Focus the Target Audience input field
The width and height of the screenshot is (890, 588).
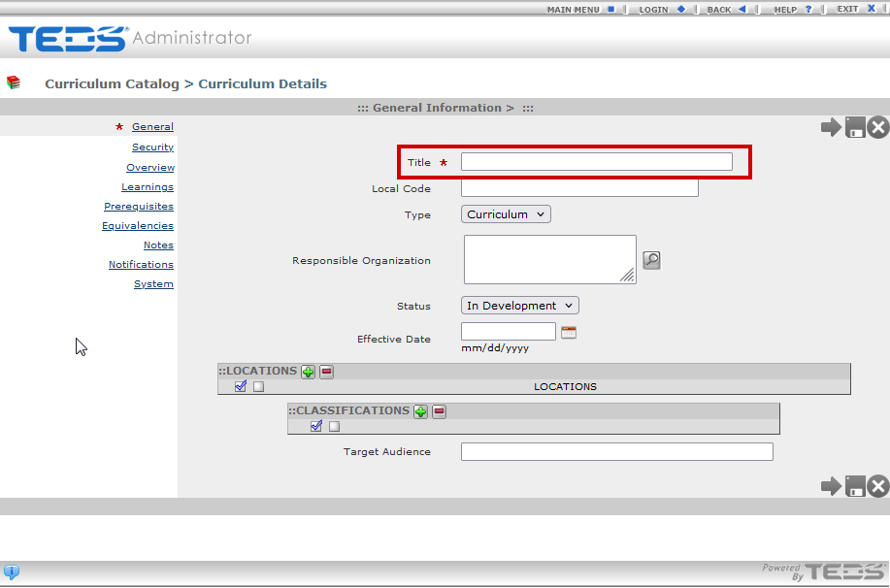click(x=616, y=452)
